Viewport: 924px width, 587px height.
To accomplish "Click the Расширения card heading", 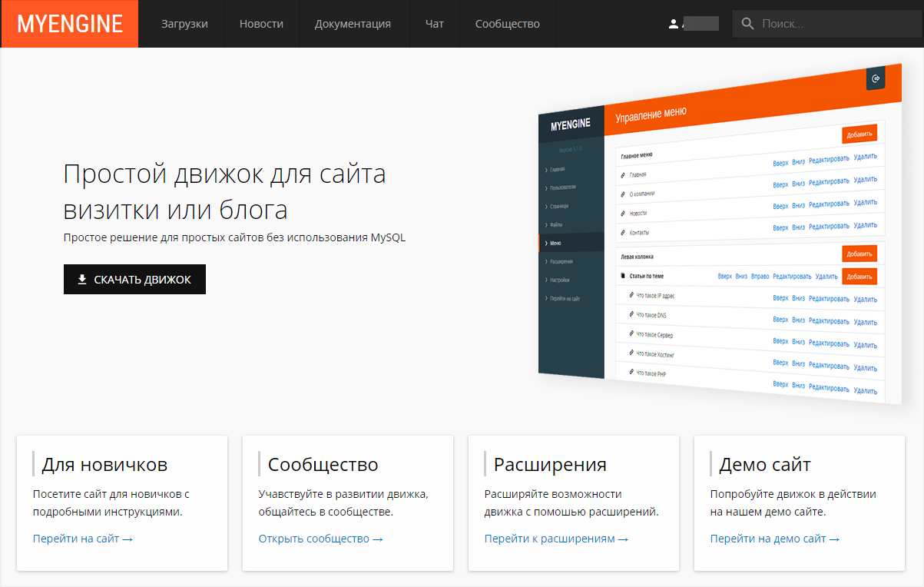I will tap(550, 465).
